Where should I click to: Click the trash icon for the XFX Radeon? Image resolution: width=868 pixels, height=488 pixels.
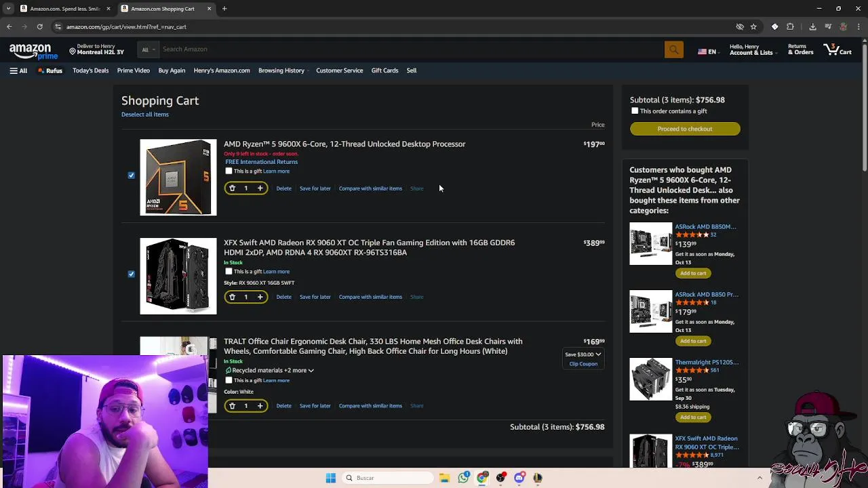point(232,297)
